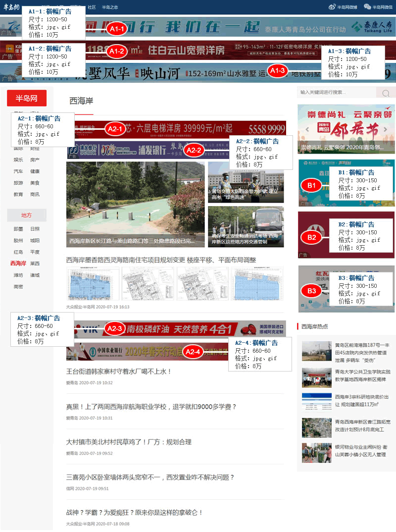Go to 胶州 local news
Viewport: 396px width, 532px height.
pyautogui.click(x=18, y=241)
